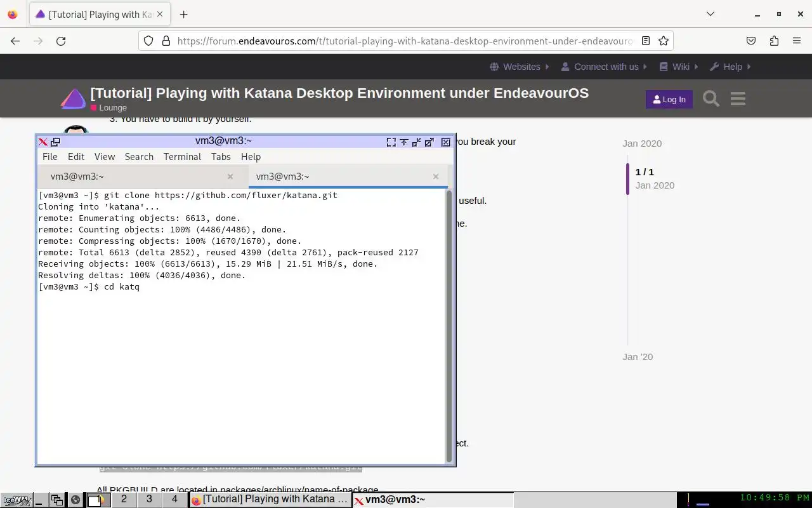Open the Tabs menu in terminal
The width and height of the screenshot is (812, 508).
(x=221, y=157)
